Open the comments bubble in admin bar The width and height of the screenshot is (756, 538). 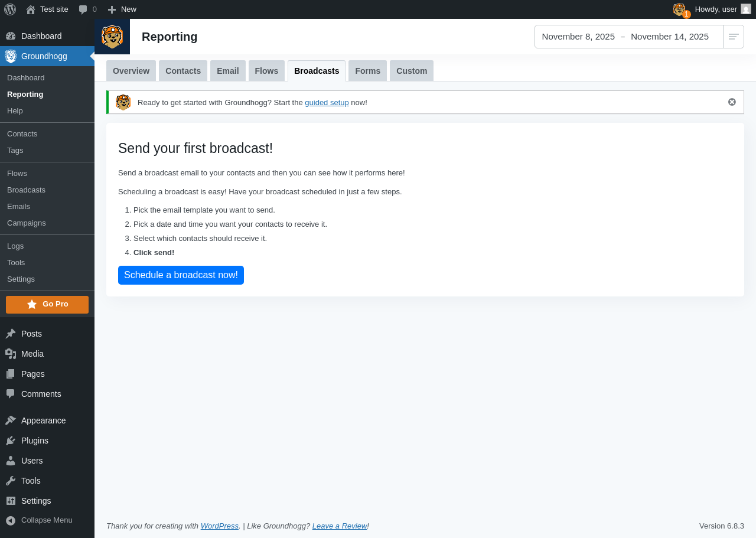click(87, 9)
